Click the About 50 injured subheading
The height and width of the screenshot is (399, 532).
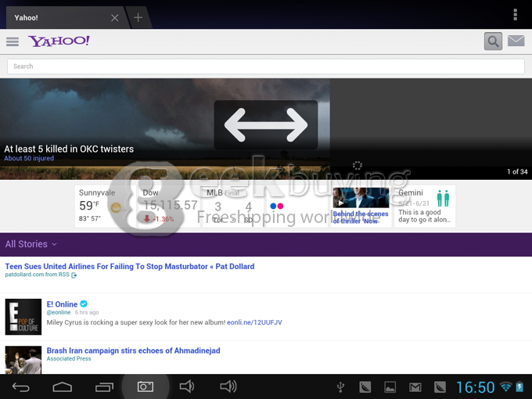(29, 159)
